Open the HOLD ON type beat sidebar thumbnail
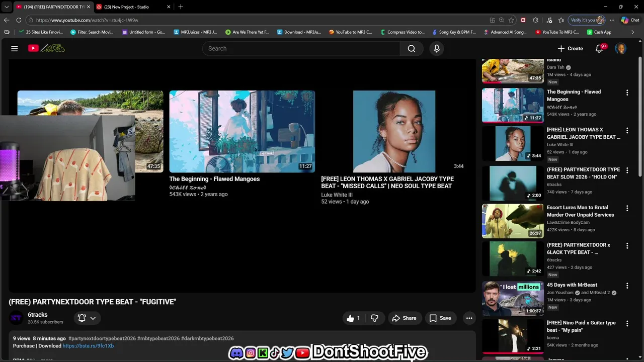The image size is (644, 362). point(513,184)
